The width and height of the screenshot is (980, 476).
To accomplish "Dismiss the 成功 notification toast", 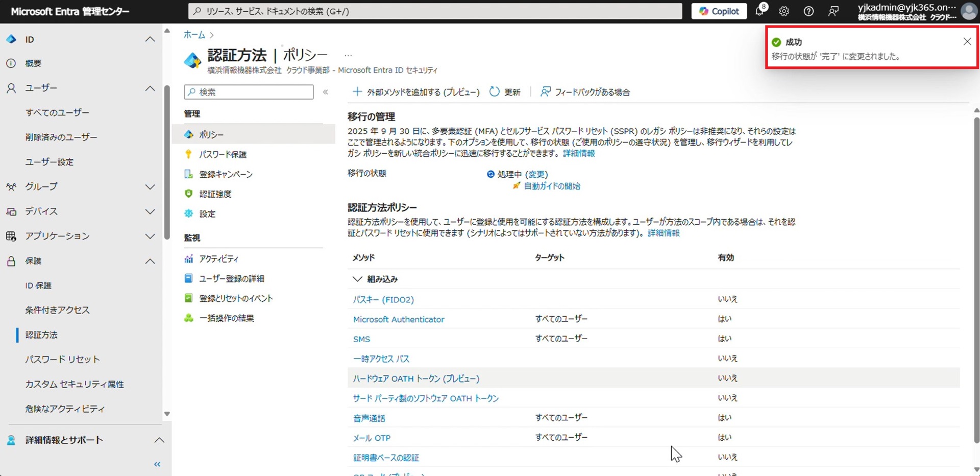I will pos(967,42).
